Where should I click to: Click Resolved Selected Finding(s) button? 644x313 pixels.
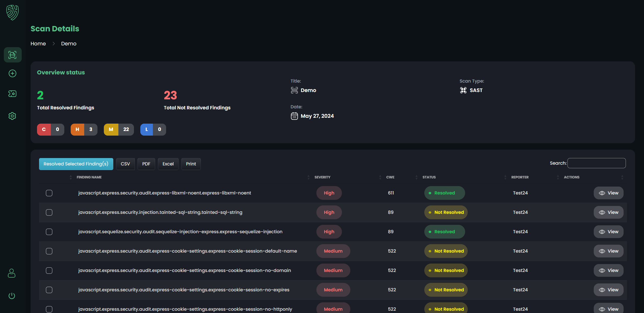pos(76,164)
